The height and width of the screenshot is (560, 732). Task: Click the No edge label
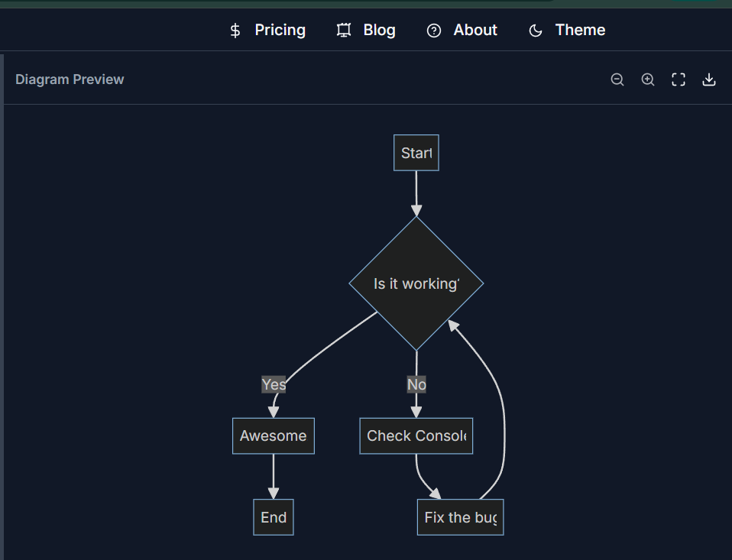tap(416, 384)
